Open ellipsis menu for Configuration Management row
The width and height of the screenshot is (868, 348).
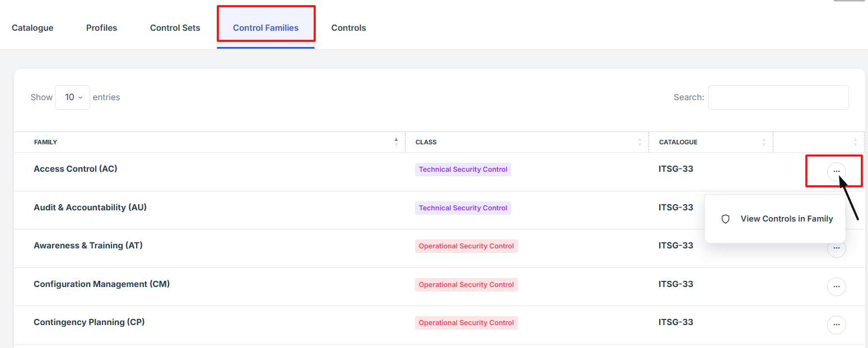(836, 286)
